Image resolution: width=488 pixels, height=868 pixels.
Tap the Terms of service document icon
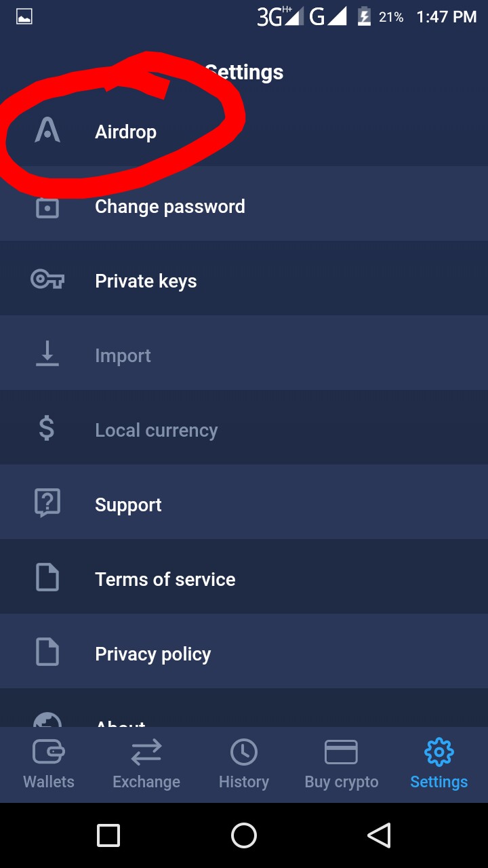click(x=47, y=578)
